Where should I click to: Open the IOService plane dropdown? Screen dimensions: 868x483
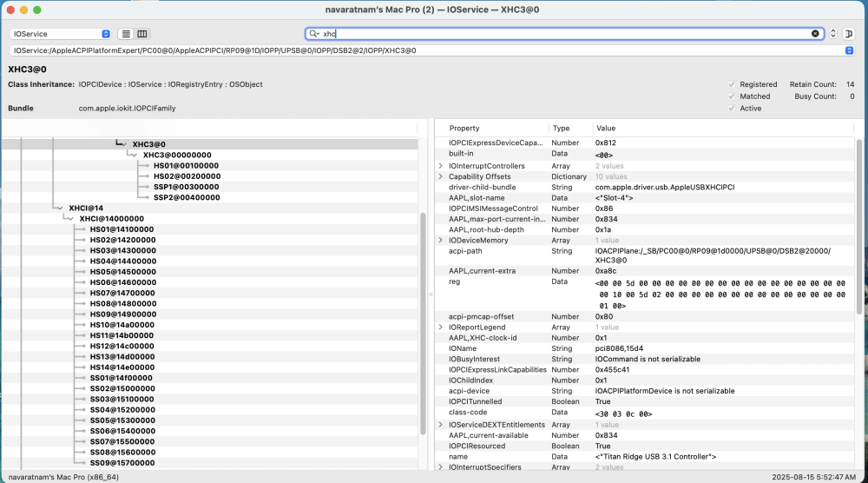[60, 34]
